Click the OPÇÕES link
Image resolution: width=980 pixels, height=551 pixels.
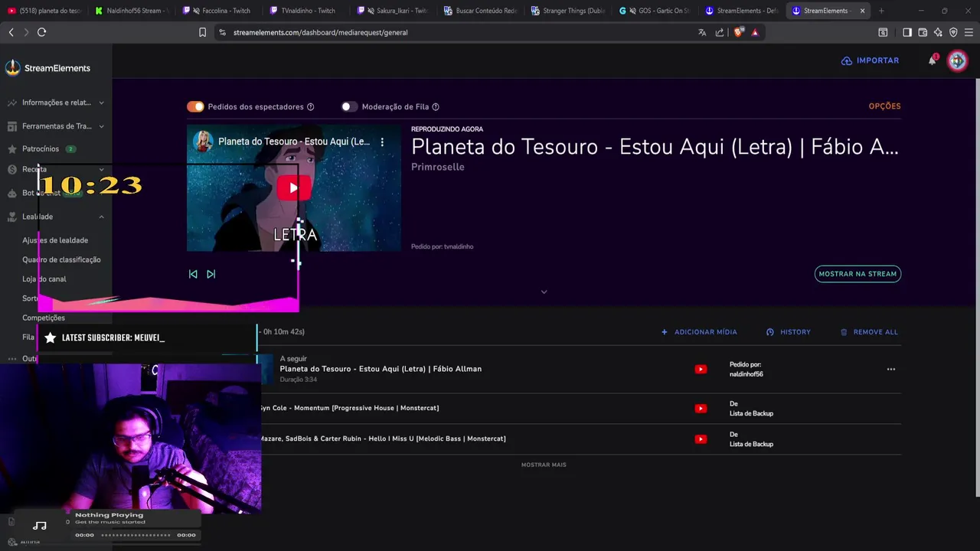point(884,106)
